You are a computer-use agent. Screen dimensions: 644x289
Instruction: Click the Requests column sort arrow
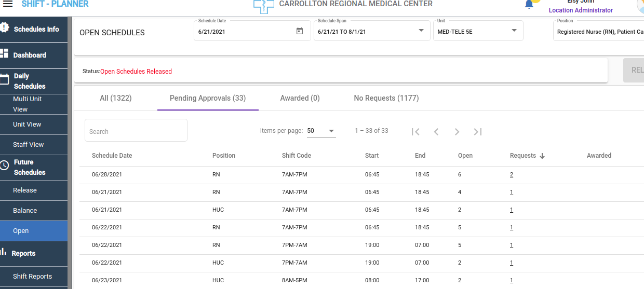pyautogui.click(x=542, y=156)
